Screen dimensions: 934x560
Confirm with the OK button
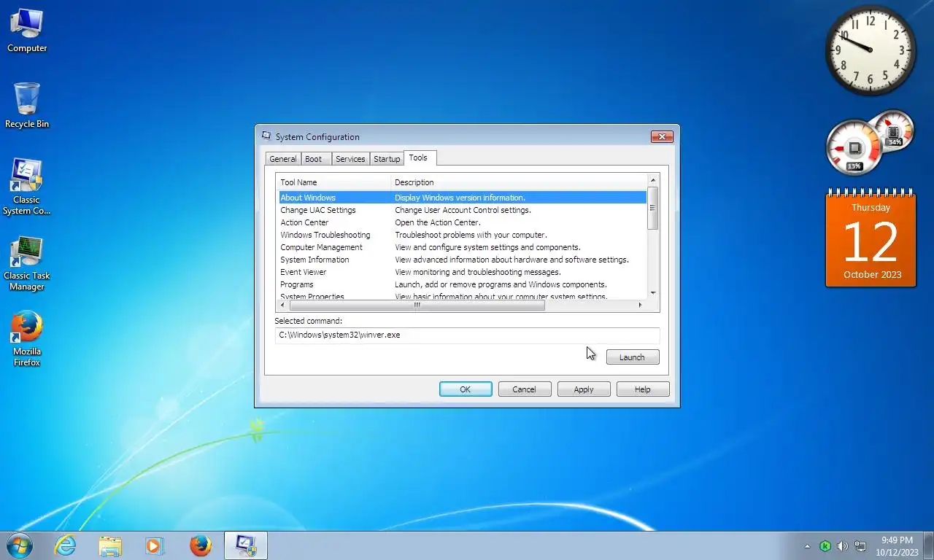pyautogui.click(x=466, y=389)
